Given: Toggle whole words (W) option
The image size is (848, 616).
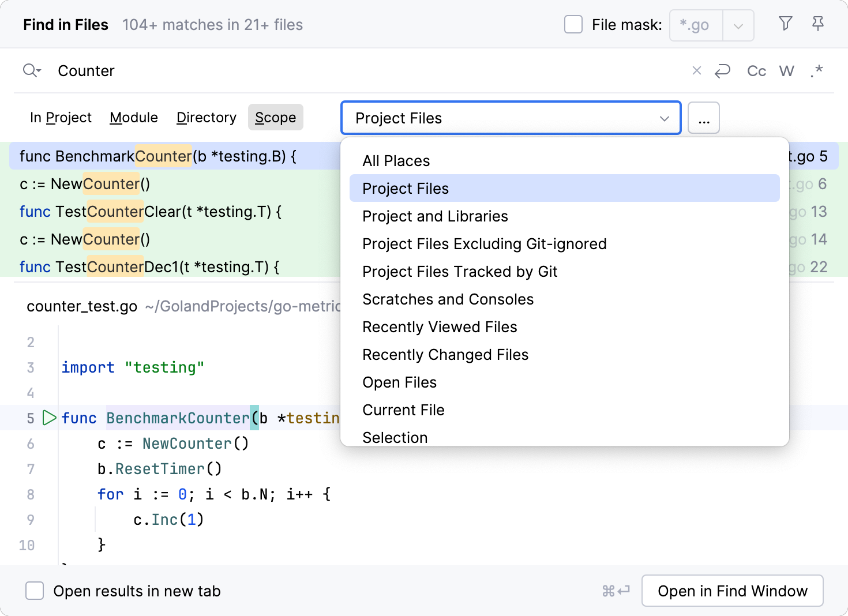Looking at the screenshot, I should (786, 71).
